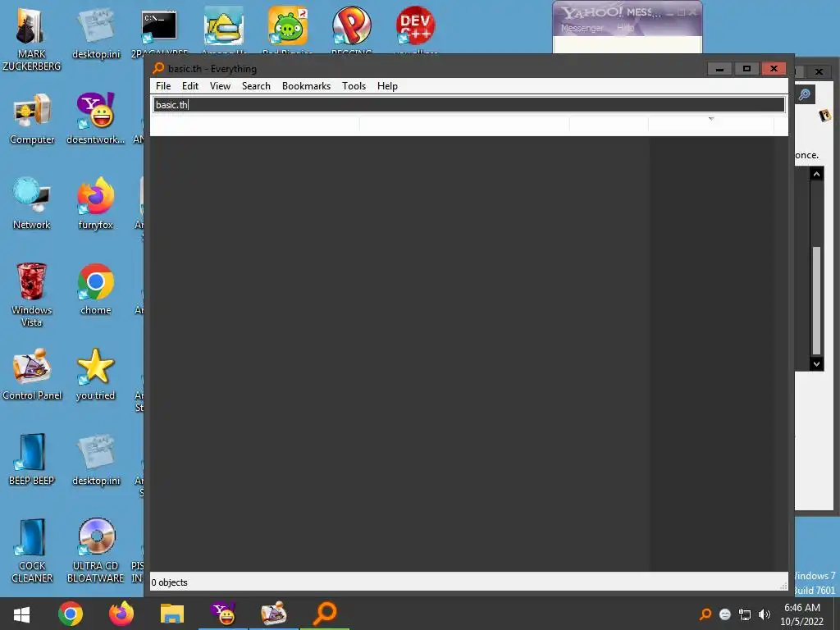Select the doesntwork Yahoo Messenger desktop shortcut
The height and width of the screenshot is (630, 840).
96,111
